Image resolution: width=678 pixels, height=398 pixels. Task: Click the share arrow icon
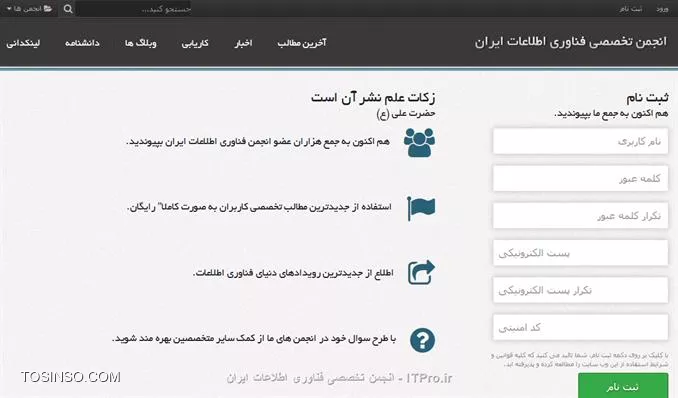tap(421, 272)
